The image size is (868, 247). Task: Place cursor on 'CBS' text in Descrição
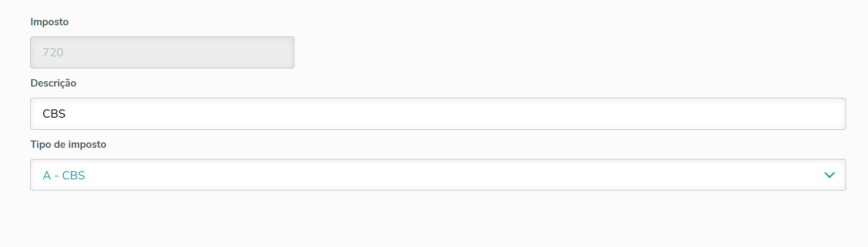pos(54,114)
